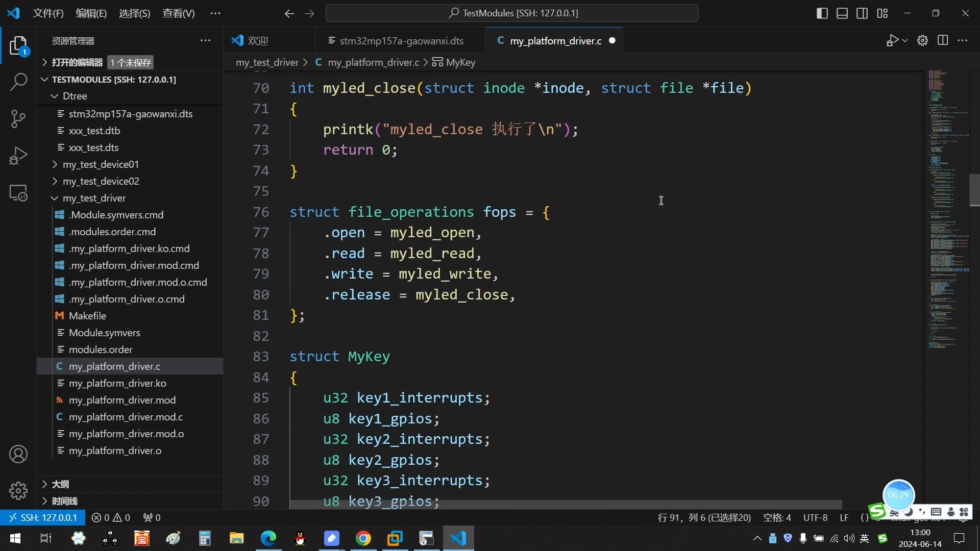Click the vertical editor scrollbar thumb
Image resolution: width=980 pixels, height=551 pixels.
coord(974,190)
